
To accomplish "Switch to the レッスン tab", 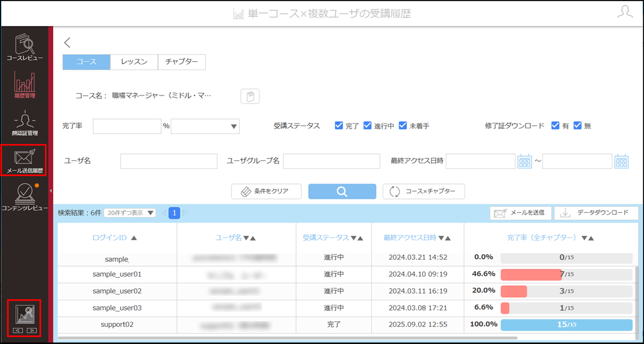I will pos(134,62).
